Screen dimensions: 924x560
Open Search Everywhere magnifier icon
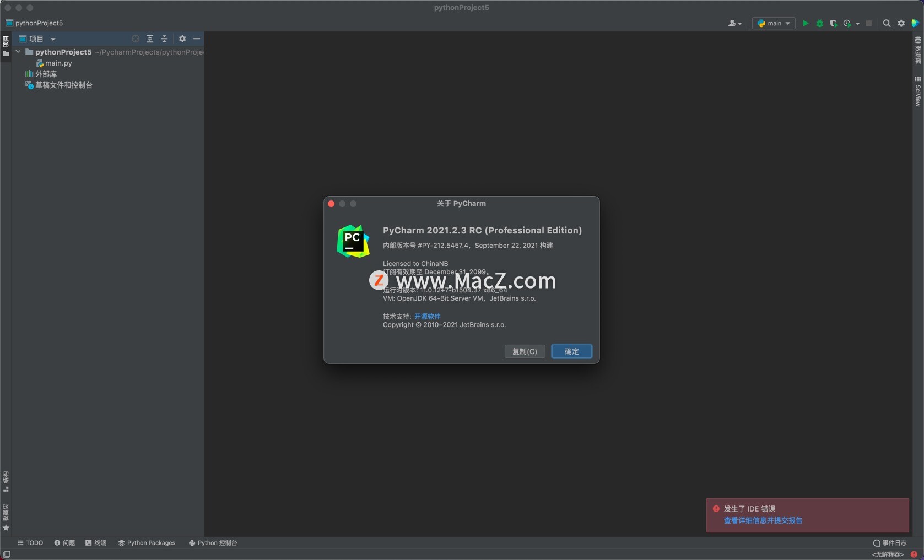[887, 24]
